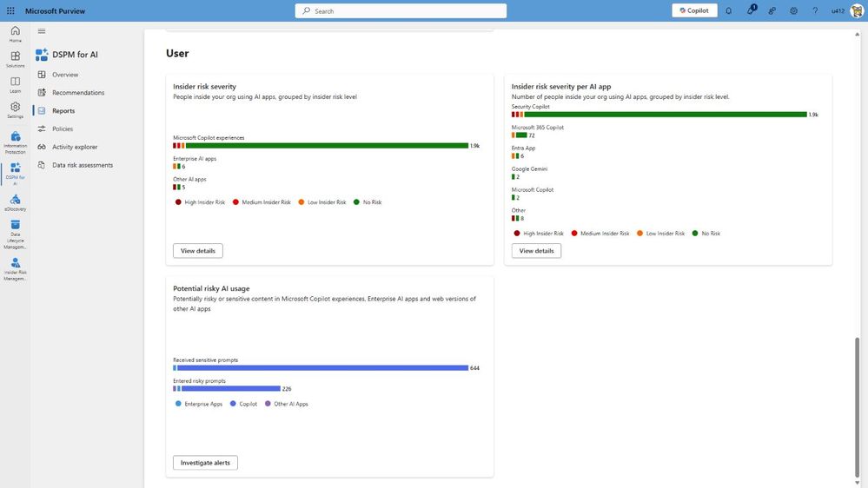Viewport: 868px width, 488px height.
Task: Open DSPM for AI in left rail
Action: (15, 173)
